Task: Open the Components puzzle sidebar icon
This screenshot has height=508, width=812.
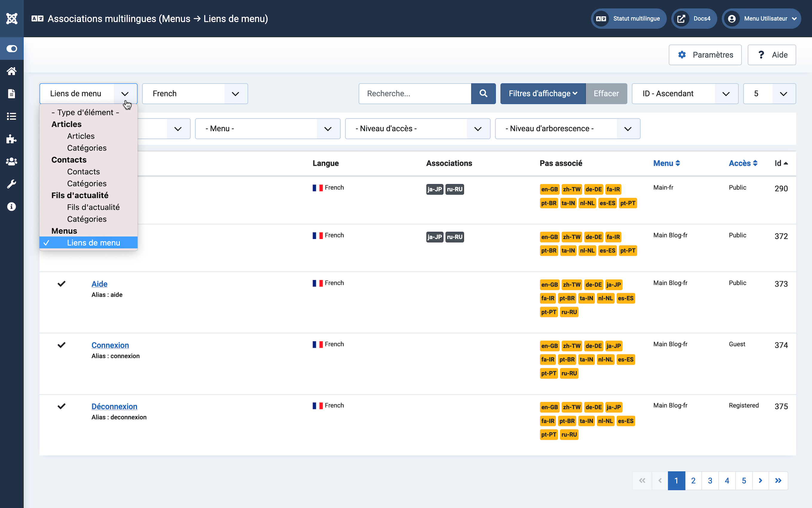Action: pos(12,139)
